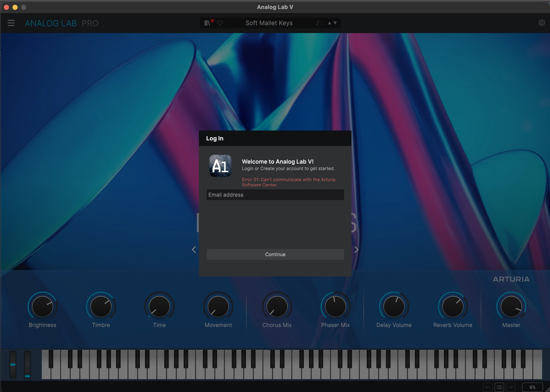Click the 'Error 01' red message
This screenshot has width=550, height=392.
[x=289, y=182]
